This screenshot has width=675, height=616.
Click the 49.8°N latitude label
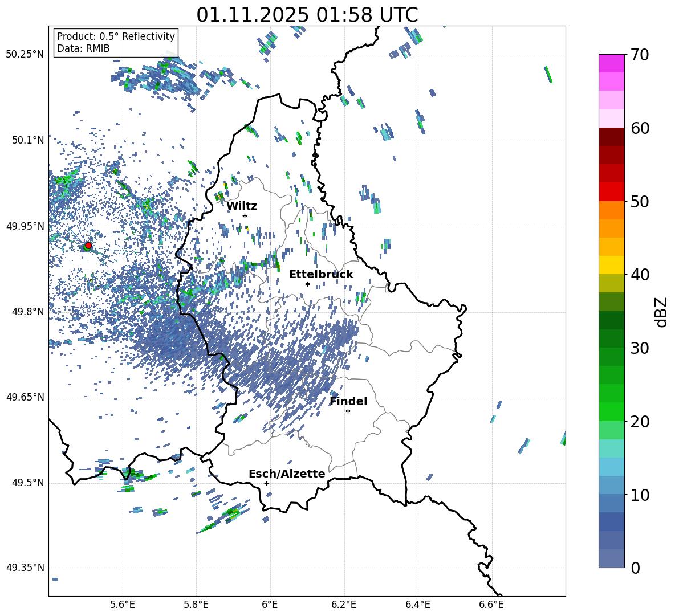tap(27, 312)
